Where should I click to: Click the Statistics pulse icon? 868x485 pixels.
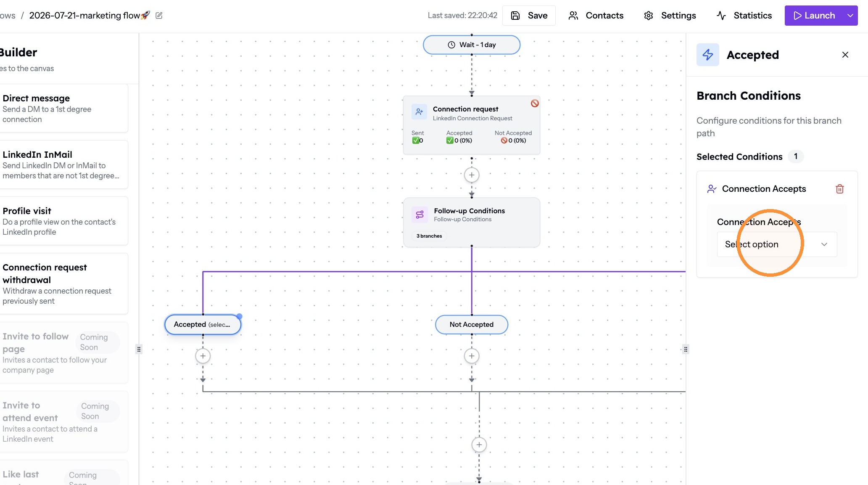coord(721,16)
